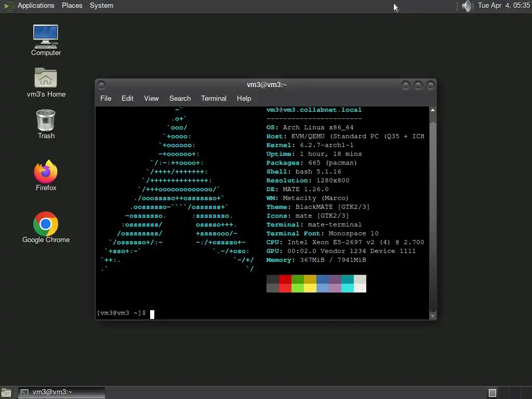Click the vm3@vm3:~ taskbar button

[x=61, y=393]
